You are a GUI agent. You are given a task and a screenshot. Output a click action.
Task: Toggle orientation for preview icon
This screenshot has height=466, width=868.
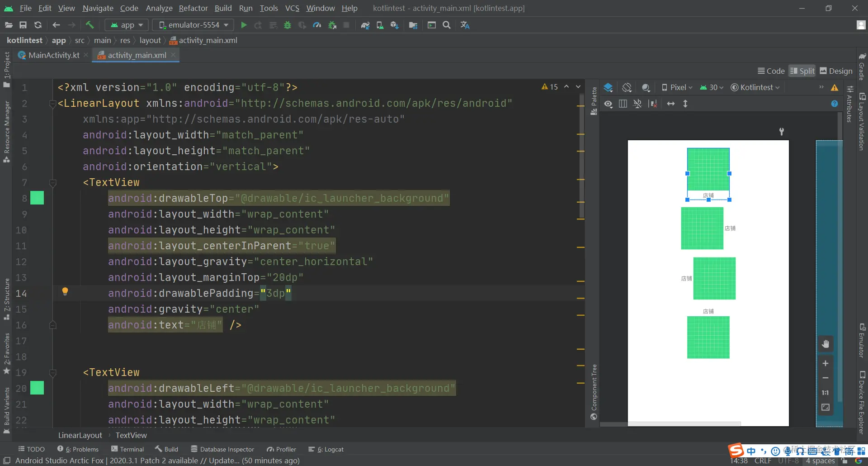[627, 87]
